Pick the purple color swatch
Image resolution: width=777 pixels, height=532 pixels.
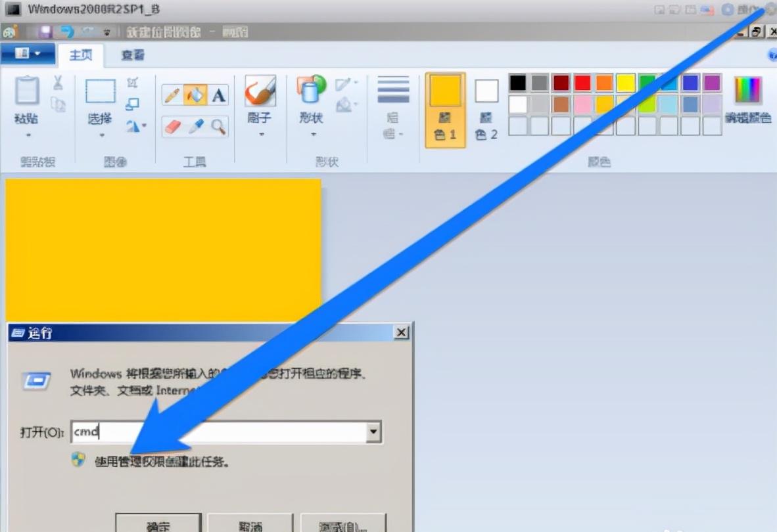711,83
